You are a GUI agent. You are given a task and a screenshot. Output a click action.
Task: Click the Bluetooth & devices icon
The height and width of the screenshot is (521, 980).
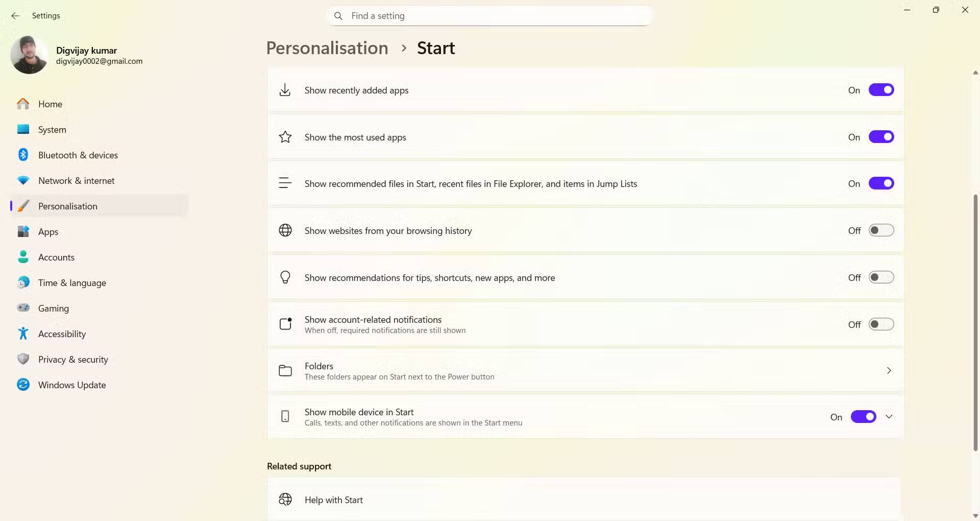coord(23,155)
